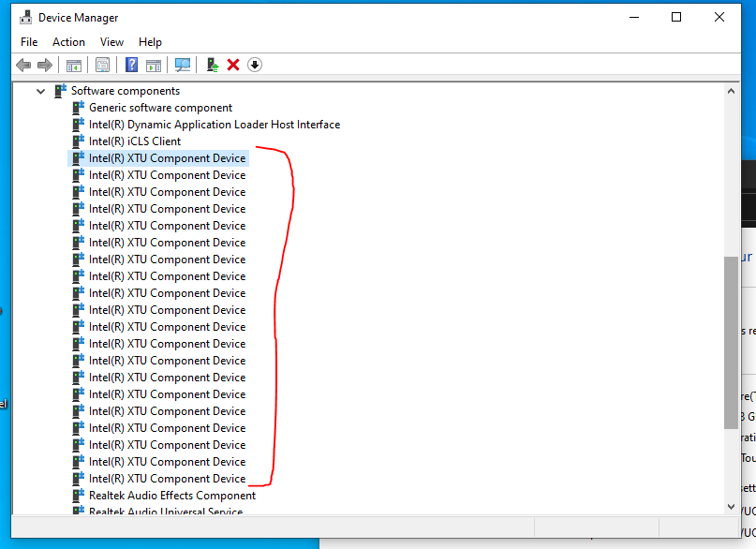The width and height of the screenshot is (756, 549).
Task: Open the View menu
Action: [111, 42]
